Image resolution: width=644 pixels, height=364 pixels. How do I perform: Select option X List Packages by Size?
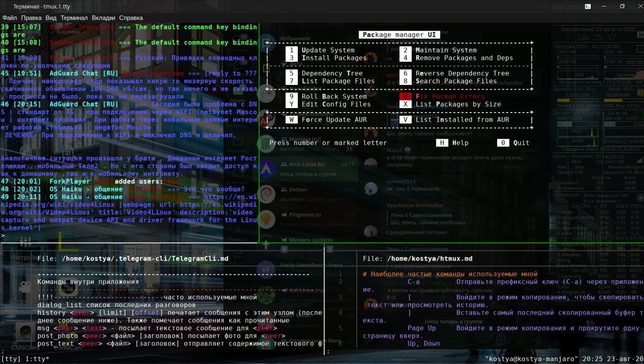coord(450,104)
